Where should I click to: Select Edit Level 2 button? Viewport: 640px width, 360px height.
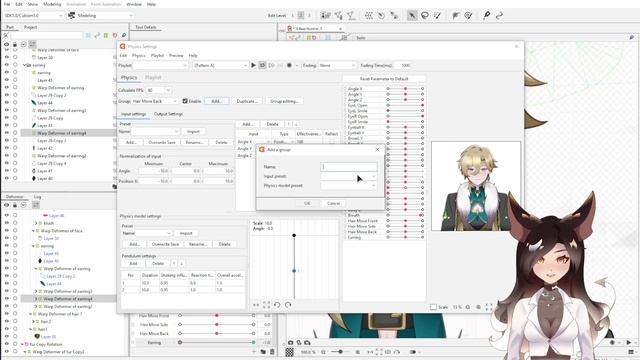(x=301, y=16)
